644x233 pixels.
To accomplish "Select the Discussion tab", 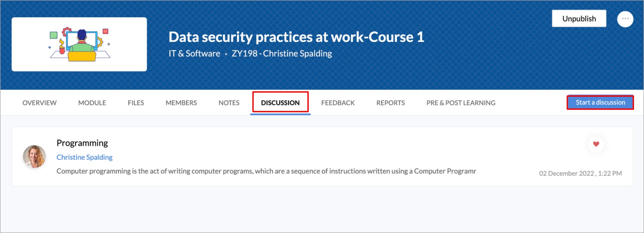I will pos(280,103).
